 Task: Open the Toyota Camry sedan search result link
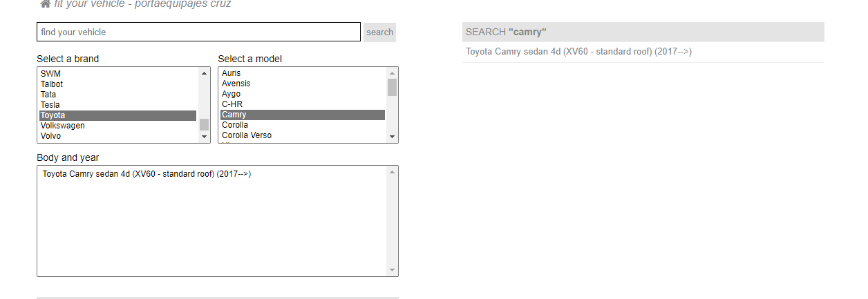tap(578, 52)
